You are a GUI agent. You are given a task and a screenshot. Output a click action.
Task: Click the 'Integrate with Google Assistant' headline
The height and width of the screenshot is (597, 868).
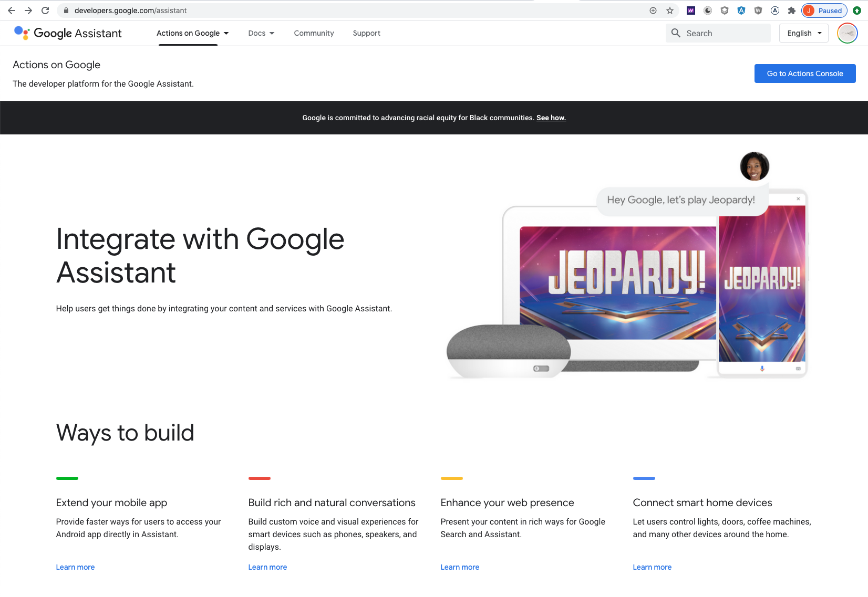click(200, 256)
